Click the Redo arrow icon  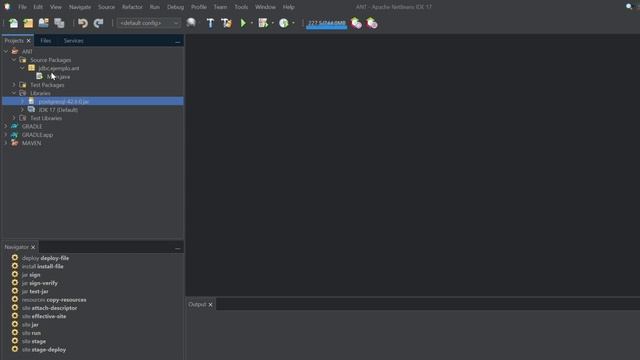tap(98, 23)
